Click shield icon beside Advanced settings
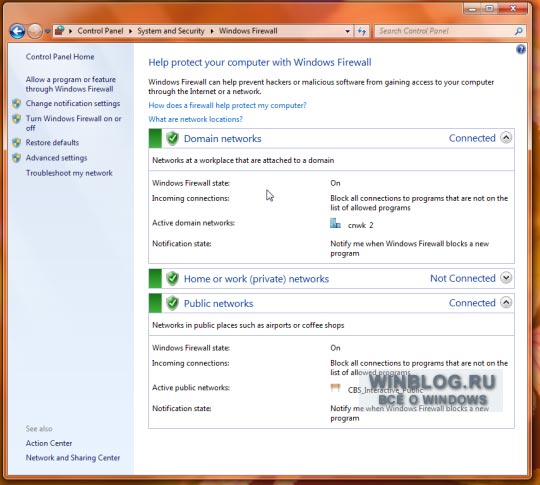Screen dimensions: 540x485 coord(17,158)
